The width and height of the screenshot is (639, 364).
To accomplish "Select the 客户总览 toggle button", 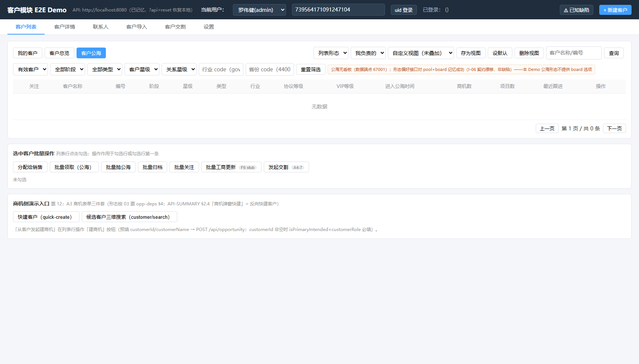I will [x=59, y=53].
